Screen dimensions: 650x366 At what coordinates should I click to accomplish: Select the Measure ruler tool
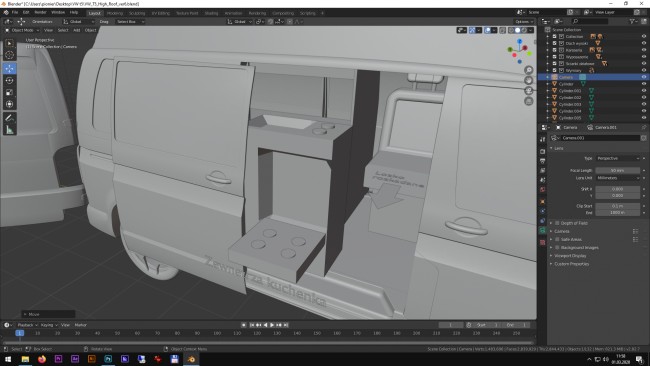tap(10, 130)
